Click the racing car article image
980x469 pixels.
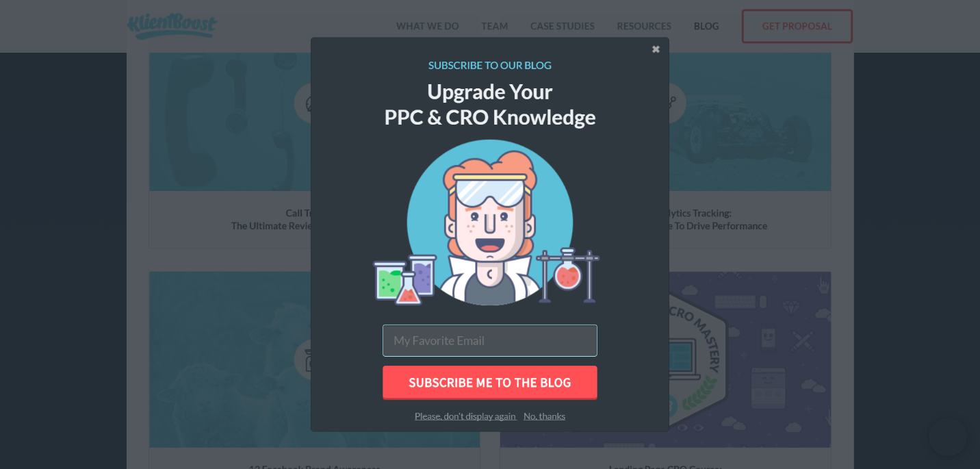(750, 122)
